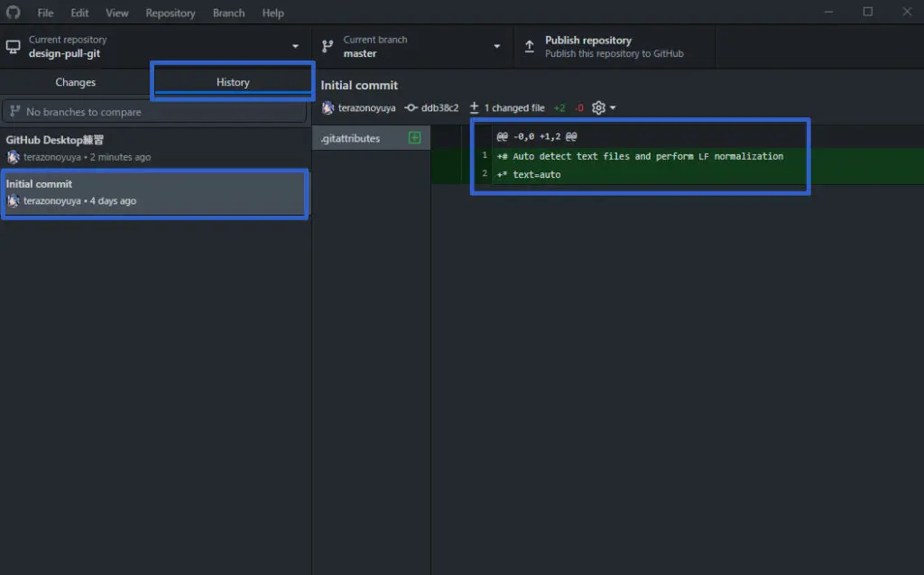Screen dimensions: 924x575
Task: Click terazonoyuya avatar in commit header
Action: (x=328, y=108)
